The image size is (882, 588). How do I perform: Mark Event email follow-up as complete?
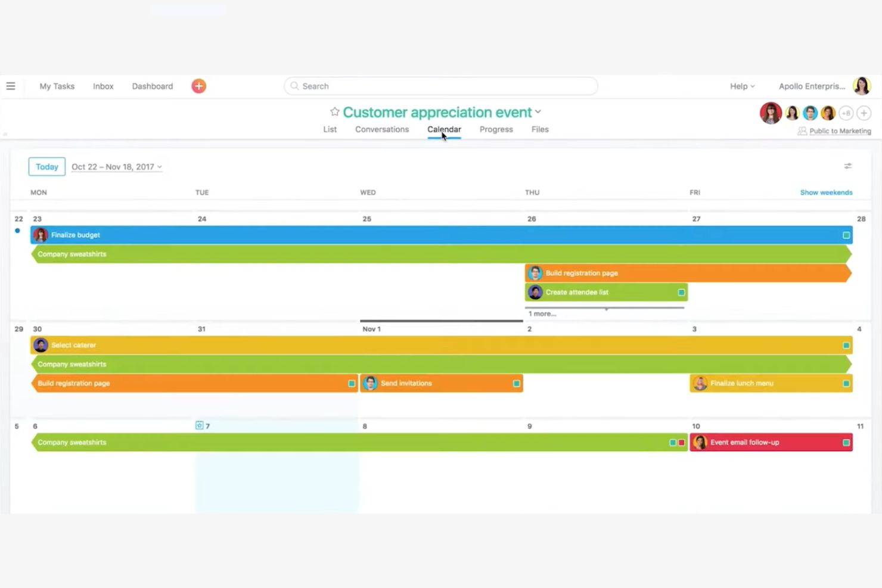pos(846,442)
